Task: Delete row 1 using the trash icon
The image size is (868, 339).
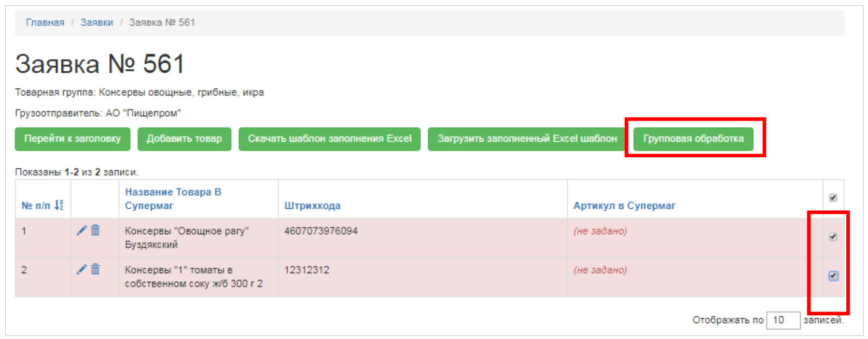Action: click(96, 231)
